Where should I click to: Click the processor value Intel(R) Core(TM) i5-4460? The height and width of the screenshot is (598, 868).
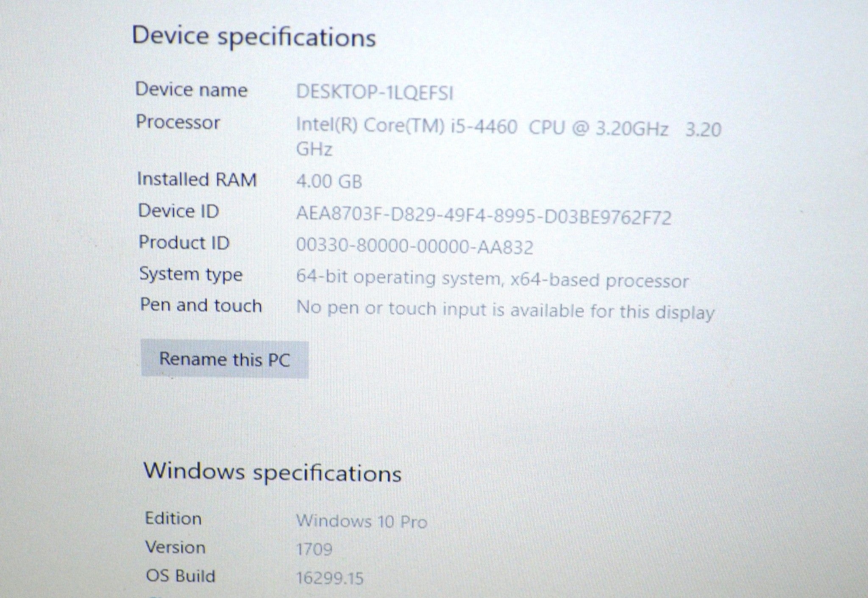tap(406, 126)
